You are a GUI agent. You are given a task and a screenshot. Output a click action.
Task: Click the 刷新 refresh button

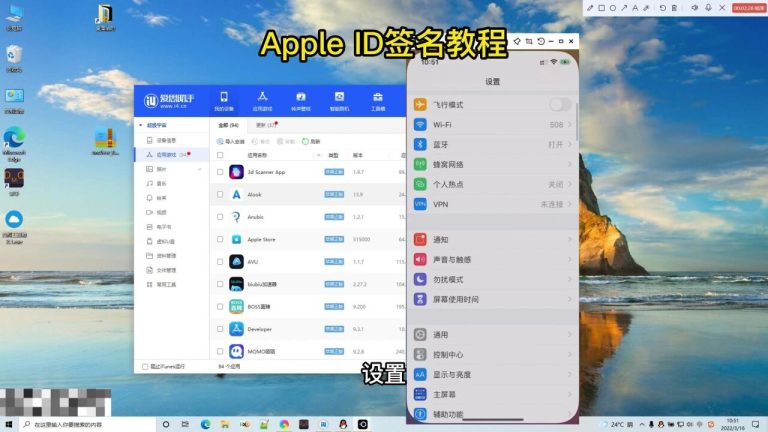click(x=311, y=142)
